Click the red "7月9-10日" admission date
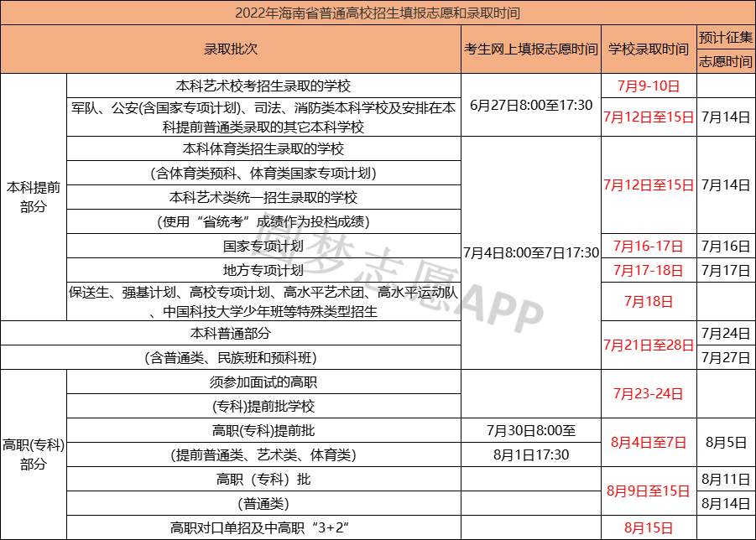Viewport: 756px width, 540px height. (649, 86)
